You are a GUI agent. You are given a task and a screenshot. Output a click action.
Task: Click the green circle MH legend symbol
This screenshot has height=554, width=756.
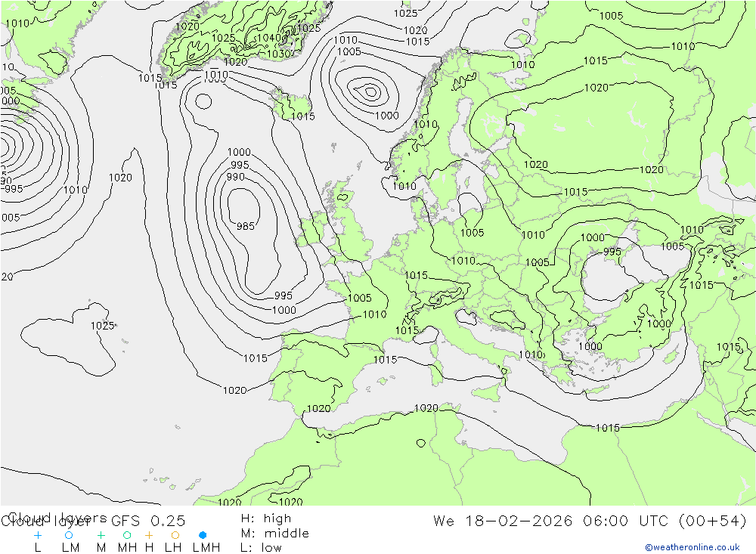point(127,535)
